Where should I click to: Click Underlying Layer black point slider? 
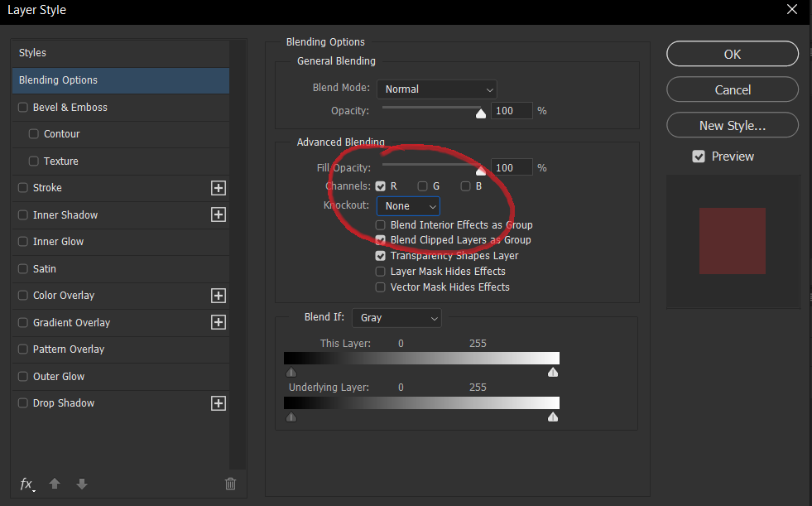(x=291, y=417)
